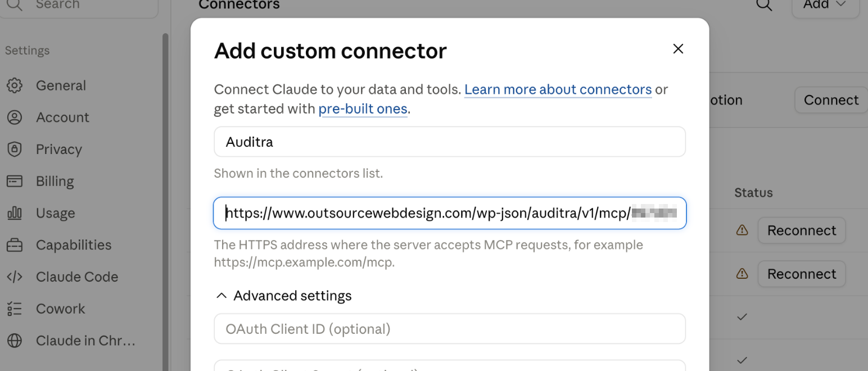Close the Add custom connector dialog
Viewport: 868px width, 371px height.
pyautogui.click(x=678, y=49)
